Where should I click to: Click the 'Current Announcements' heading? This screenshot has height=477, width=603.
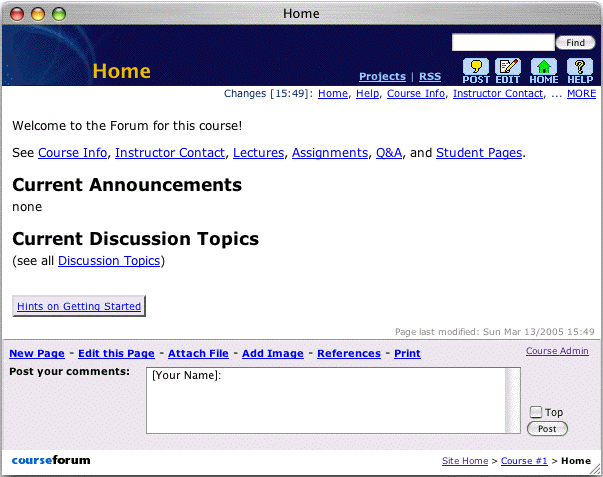127,185
